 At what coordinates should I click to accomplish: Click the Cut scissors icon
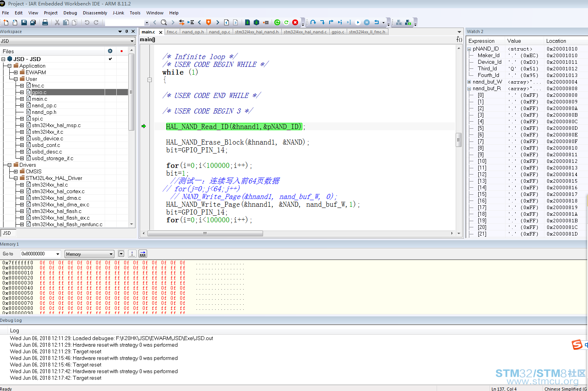coord(57,23)
